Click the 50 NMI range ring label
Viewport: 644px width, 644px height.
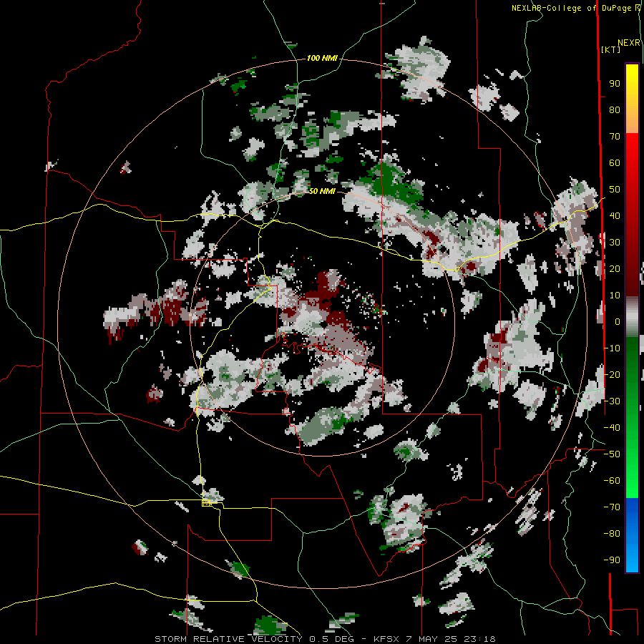pos(321,191)
